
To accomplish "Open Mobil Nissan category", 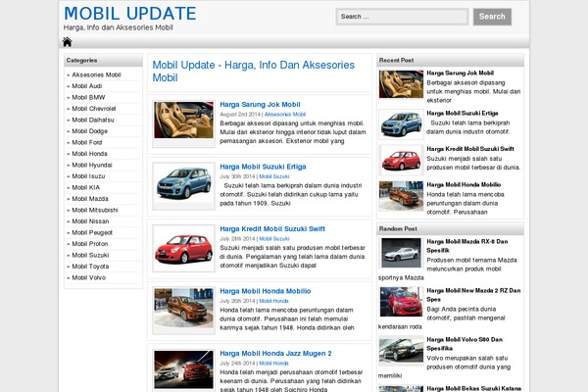I will pyautogui.click(x=90, y=220).
